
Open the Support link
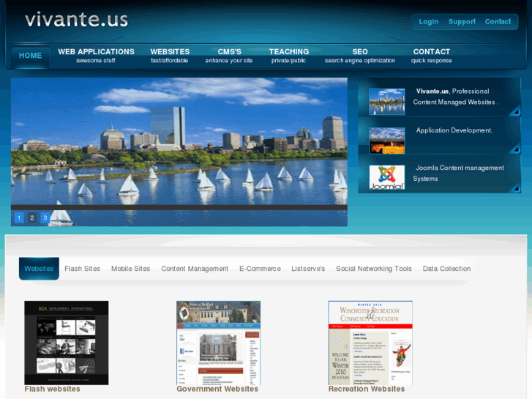(x=462, y=22)
